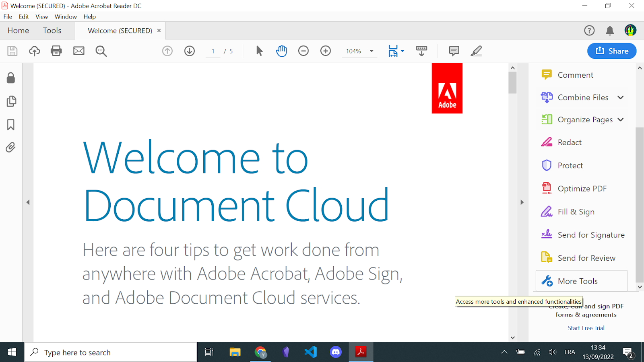The width and height of the screenshot is (644, 362).
Task: Click the Fit width page display icon
Action: click(x=393, y=51)
